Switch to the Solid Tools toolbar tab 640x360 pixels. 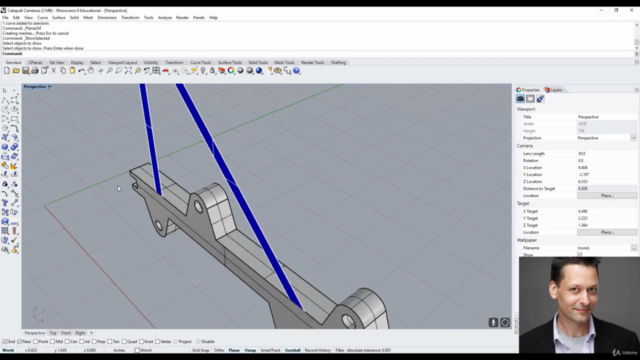(258, 62)
